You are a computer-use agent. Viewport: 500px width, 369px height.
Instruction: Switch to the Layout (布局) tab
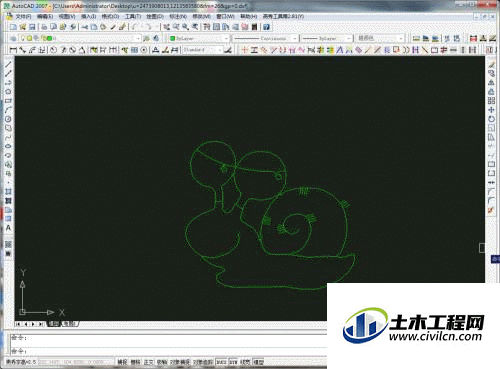coord(69,324)
